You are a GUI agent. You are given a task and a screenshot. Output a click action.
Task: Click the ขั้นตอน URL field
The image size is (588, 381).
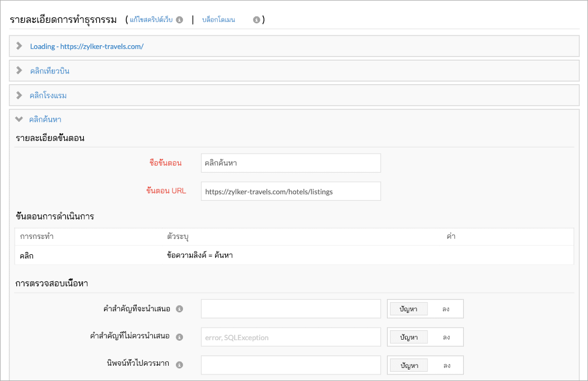(291, 191)
